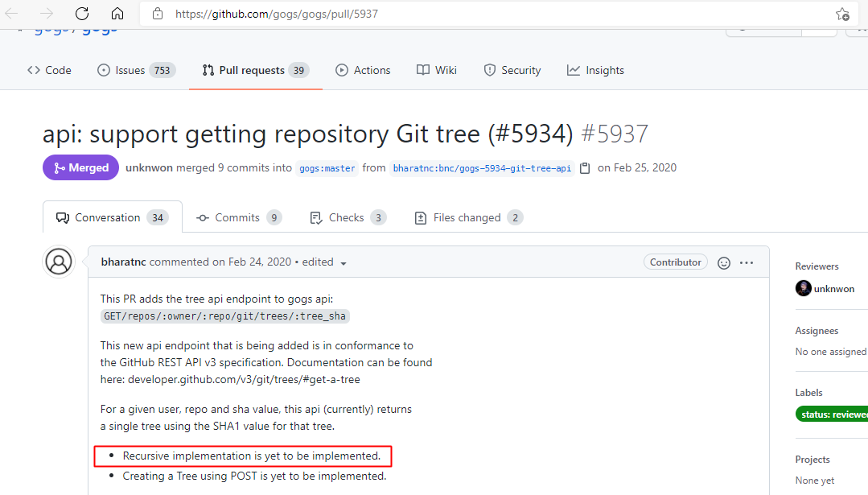868x495 pixels.
Task: Switch to the Commits tab
Action: pos(237,217)
